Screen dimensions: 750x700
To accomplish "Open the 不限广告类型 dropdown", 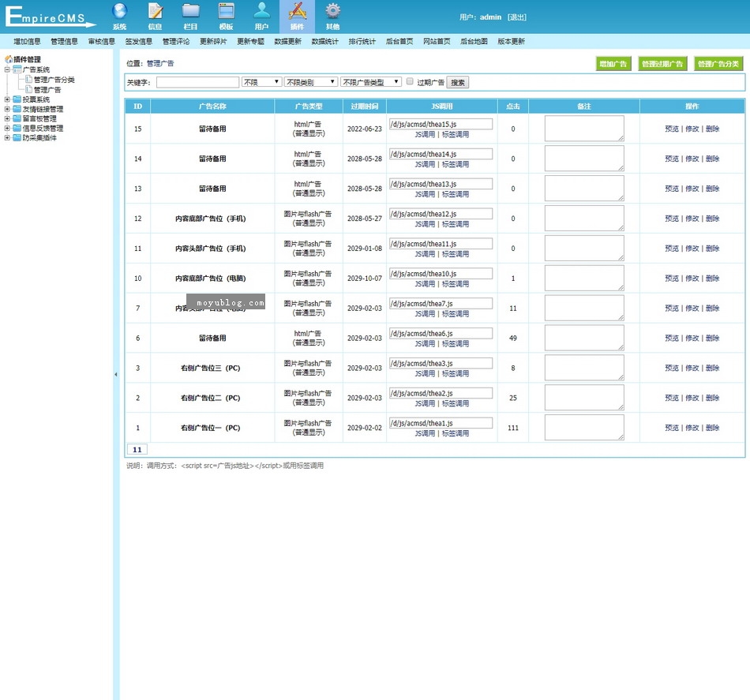I will (x=370, y=82).
